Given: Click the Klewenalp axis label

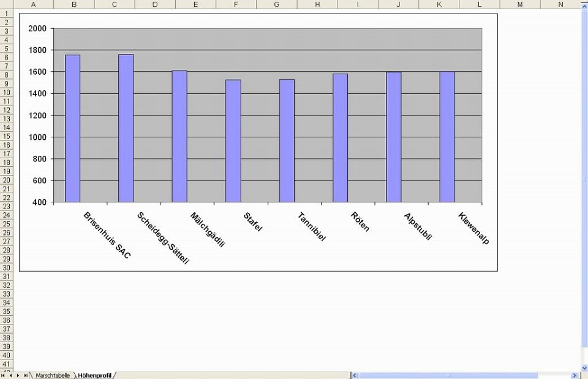Looking at the screenshot, I should click(x=473, y=228).
